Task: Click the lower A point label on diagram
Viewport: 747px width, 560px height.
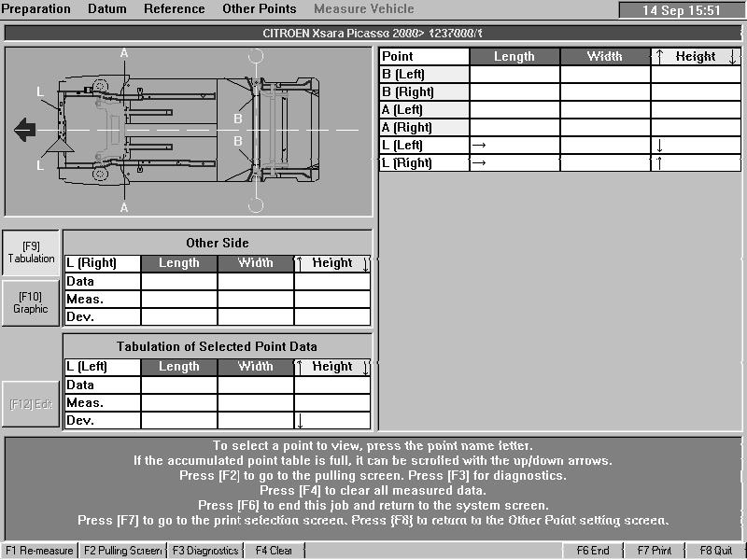Action: (x=124, y=207)
